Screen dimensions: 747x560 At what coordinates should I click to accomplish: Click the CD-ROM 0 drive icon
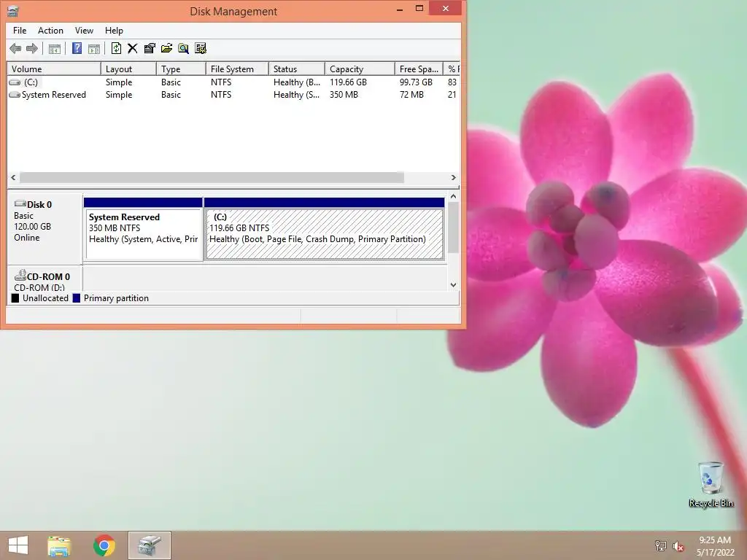[20, 275]
